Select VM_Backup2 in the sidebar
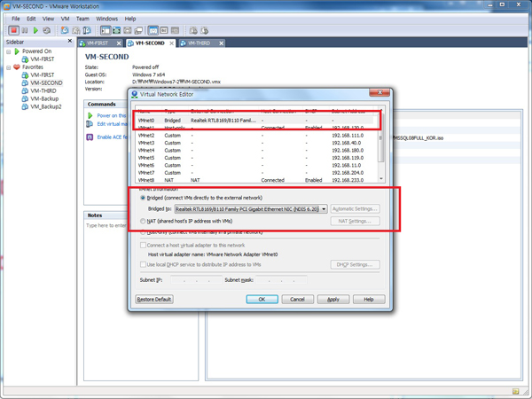 coord(46,106)
